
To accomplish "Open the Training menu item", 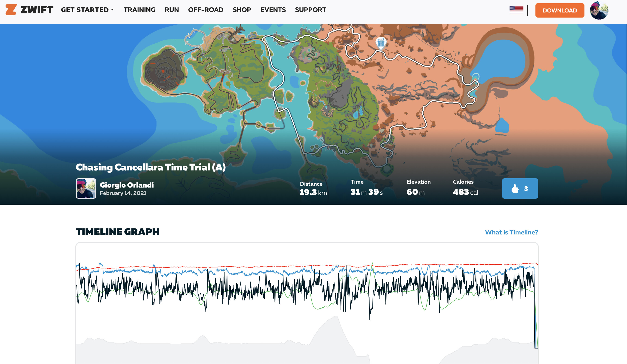I will [x=139, y=10].
